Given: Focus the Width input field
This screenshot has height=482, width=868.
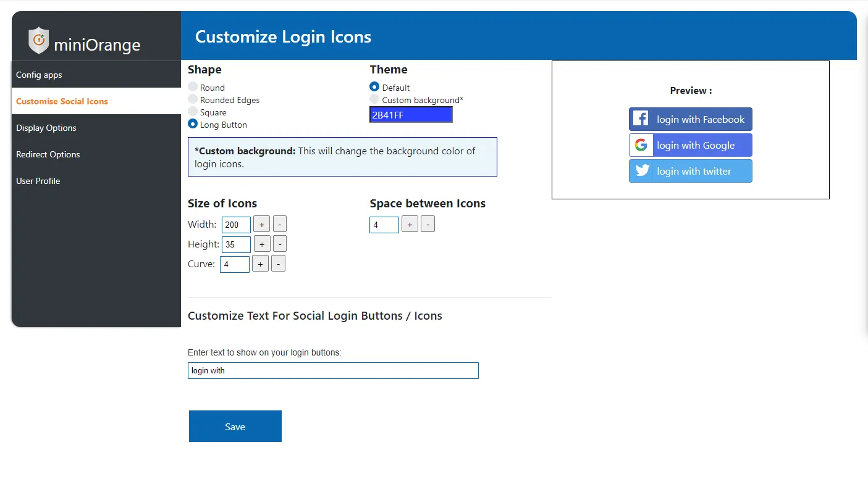Looking at the screenshot, I should click(236, 225).
